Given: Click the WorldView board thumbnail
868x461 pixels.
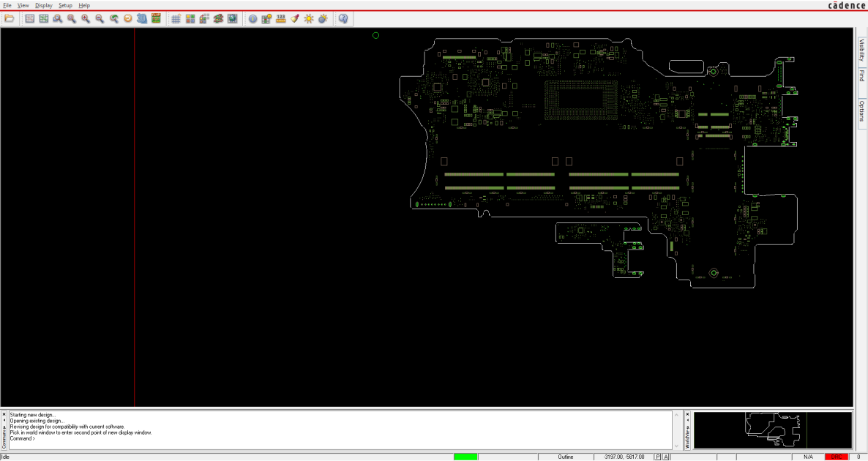Looking at the screenshot, I should pyautogui.click(x=773, y=430).
